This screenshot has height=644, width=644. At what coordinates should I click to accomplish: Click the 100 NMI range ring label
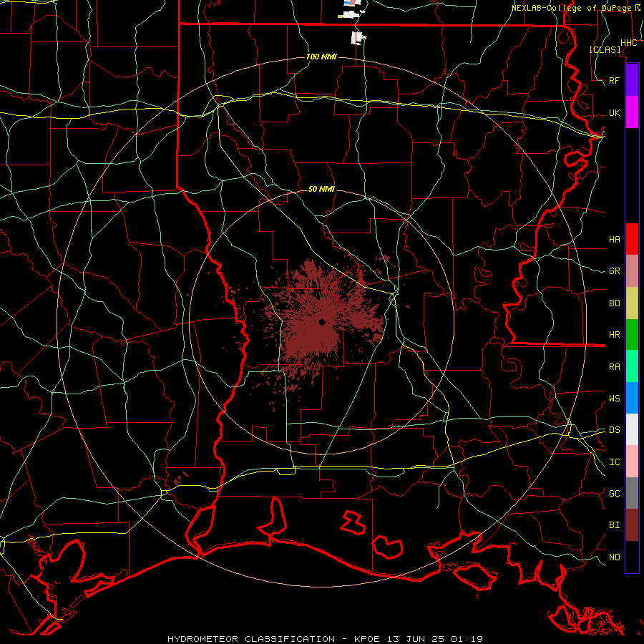321,57
